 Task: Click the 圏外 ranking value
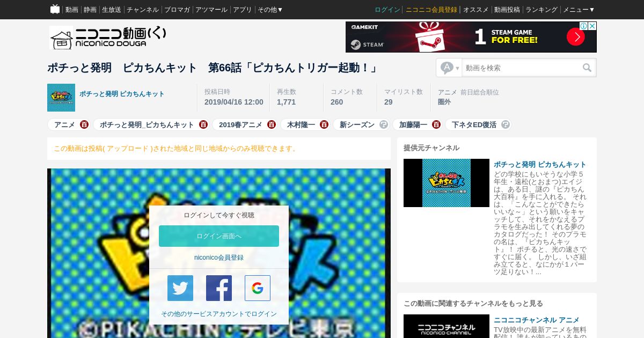pyautogui.click(x=444, y=102)
